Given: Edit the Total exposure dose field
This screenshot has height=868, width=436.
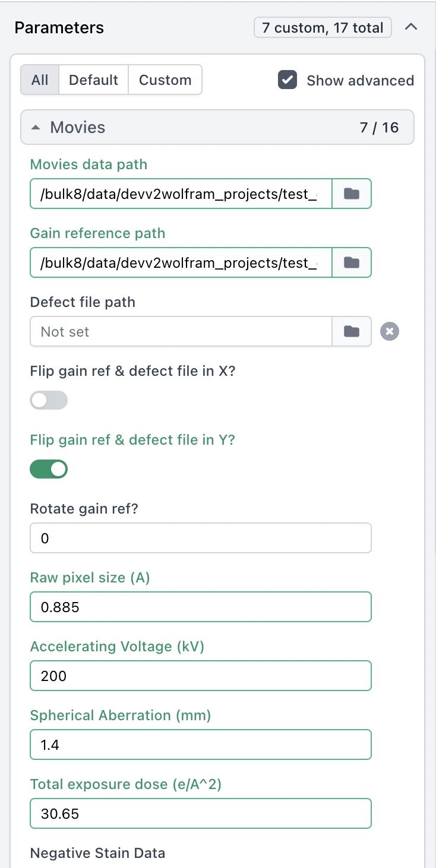Looking at the screenshot, I should coord(200,814).
